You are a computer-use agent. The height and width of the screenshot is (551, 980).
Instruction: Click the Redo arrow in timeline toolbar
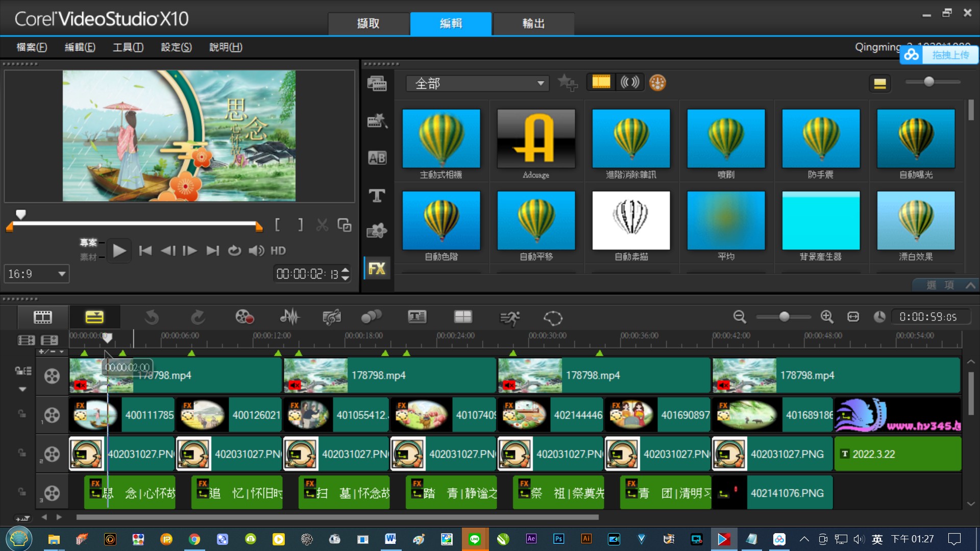click(x=198, y=317)
